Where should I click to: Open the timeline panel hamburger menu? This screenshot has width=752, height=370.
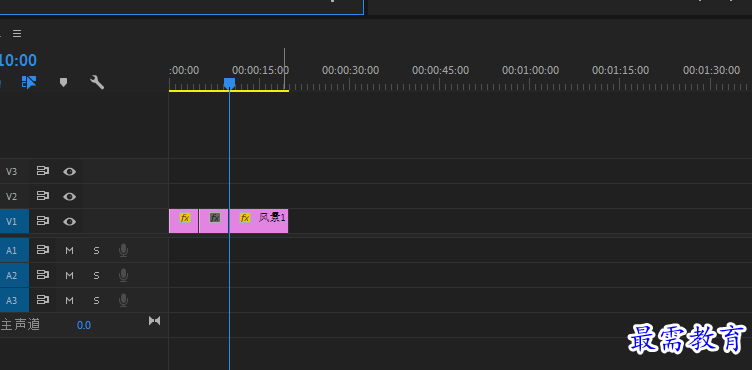(17, 33)
